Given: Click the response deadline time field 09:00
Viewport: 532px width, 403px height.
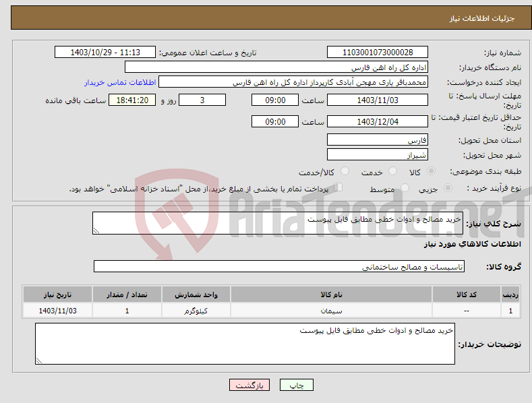Looking at the screenshot, I should click(x=275, y=100).
